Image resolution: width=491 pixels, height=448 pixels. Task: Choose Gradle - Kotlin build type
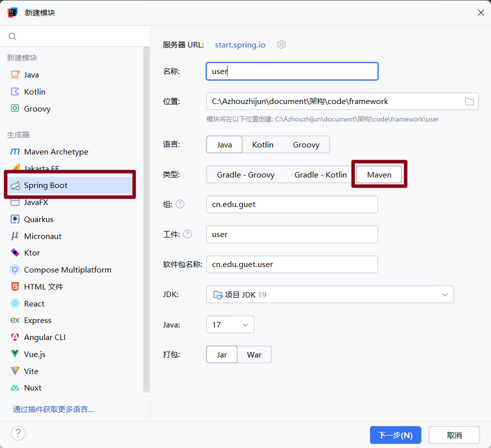point(320,174)
